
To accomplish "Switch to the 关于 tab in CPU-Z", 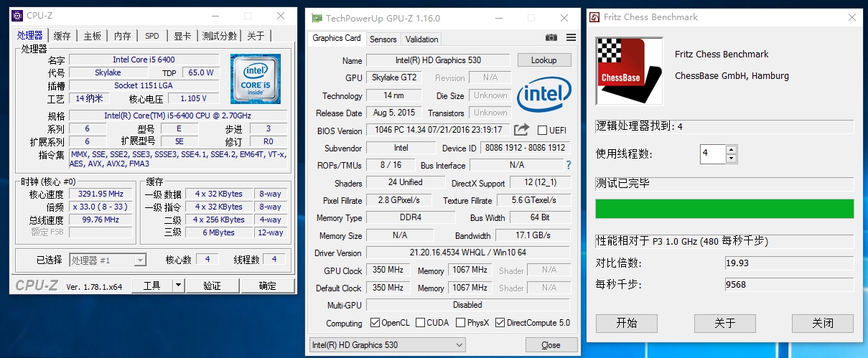I will (256, 36).
